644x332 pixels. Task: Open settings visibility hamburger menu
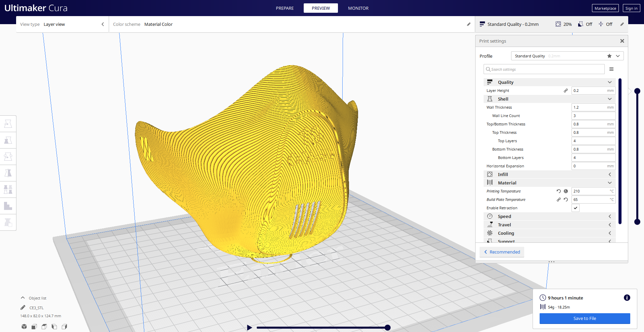coord(611,69)
